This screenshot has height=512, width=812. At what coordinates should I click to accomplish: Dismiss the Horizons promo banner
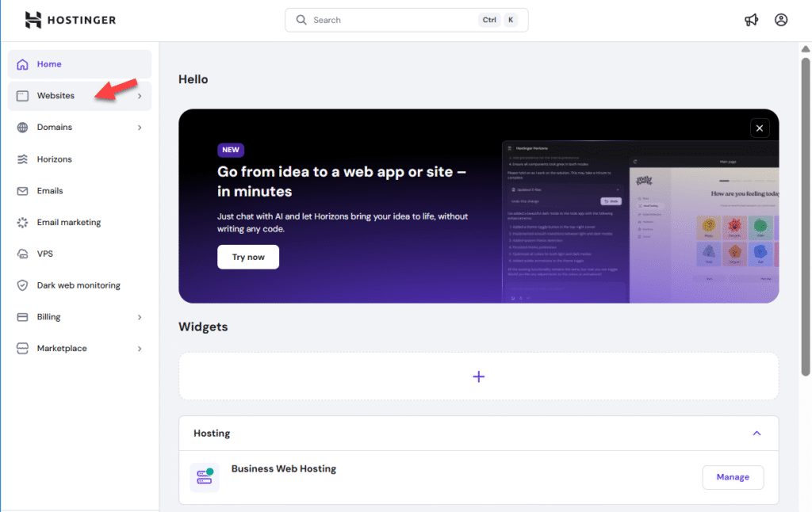(759, 128)
